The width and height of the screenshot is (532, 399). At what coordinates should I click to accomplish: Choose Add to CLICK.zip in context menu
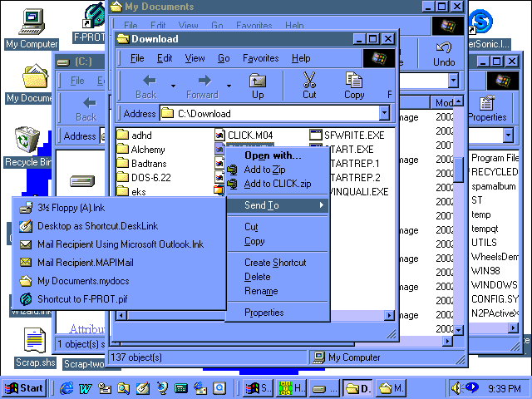pyautogui.click(x=277, y=184)
